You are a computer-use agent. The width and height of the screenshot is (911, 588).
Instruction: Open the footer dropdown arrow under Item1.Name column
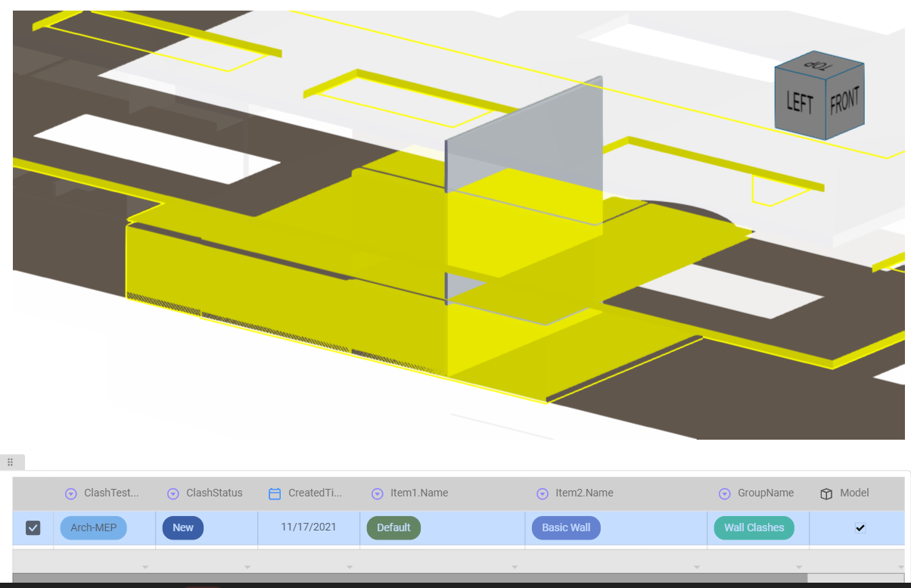(515, 567)
